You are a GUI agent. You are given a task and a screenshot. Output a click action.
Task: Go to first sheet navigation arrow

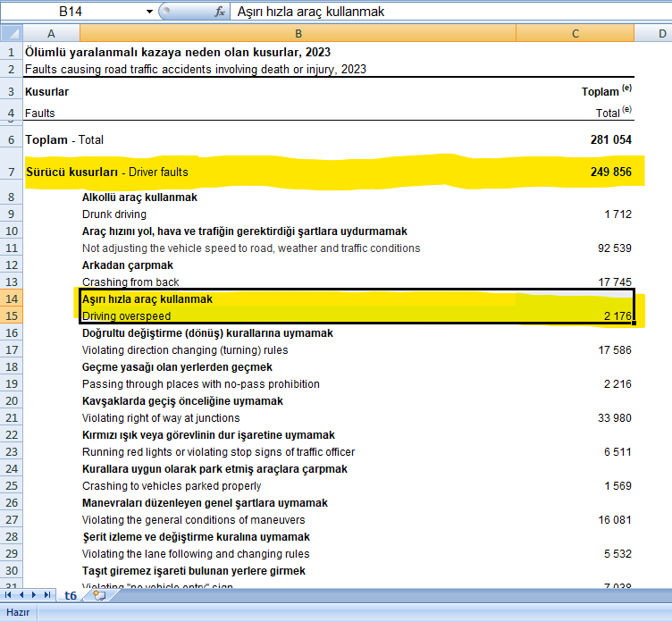pyautogui.click(x=8, y=595)
